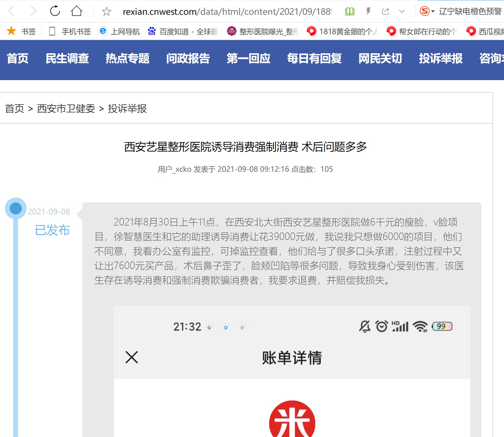Open 问政报告 navigation item

click(x=188, y=58)
